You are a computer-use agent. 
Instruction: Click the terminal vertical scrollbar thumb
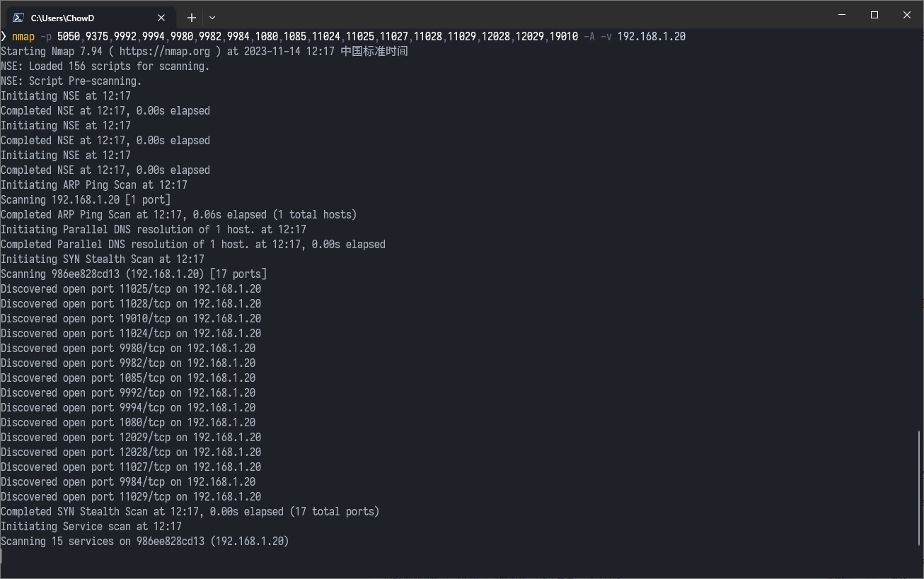click(x=919, y=488)
